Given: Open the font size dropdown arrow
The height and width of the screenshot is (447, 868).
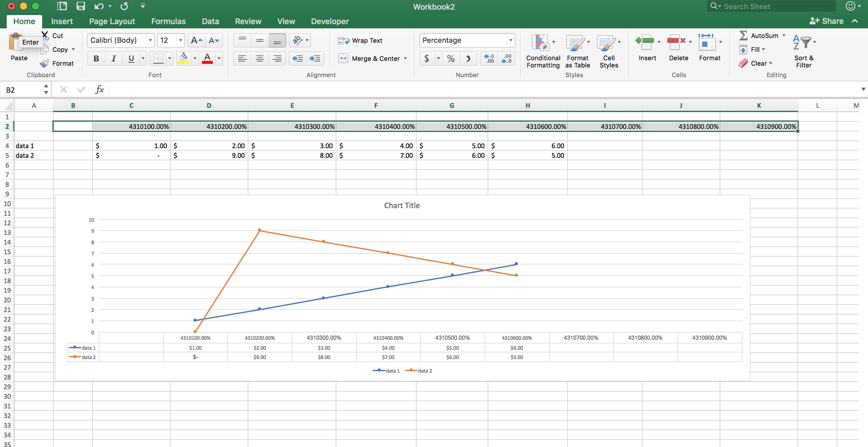Looking at the screenshot, I should [x=180, y=40].
